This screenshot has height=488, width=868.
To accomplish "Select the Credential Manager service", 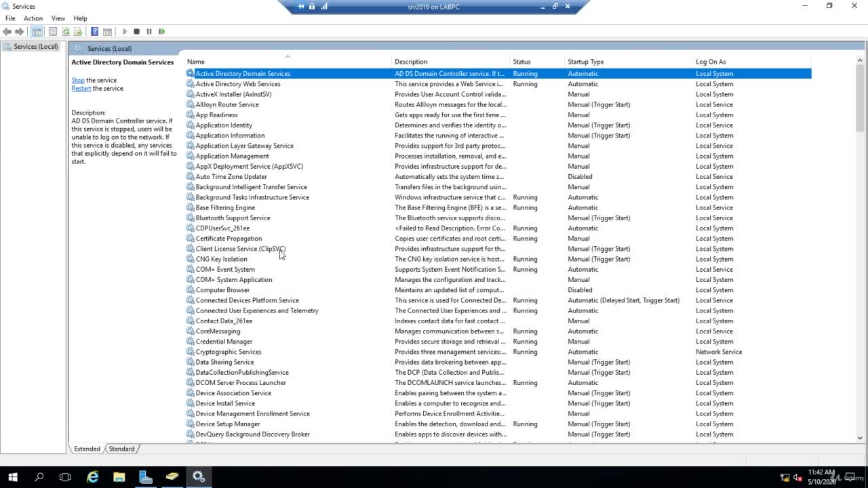I will point(224,342).
